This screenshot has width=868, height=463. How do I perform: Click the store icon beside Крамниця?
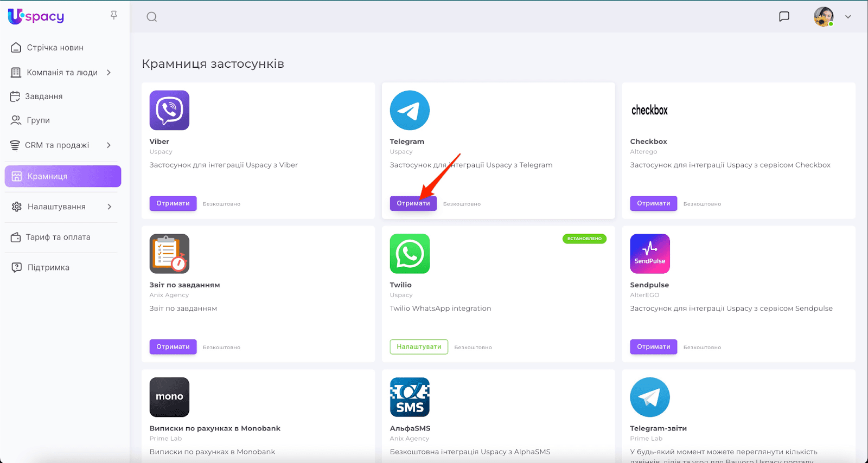[17, 176]
